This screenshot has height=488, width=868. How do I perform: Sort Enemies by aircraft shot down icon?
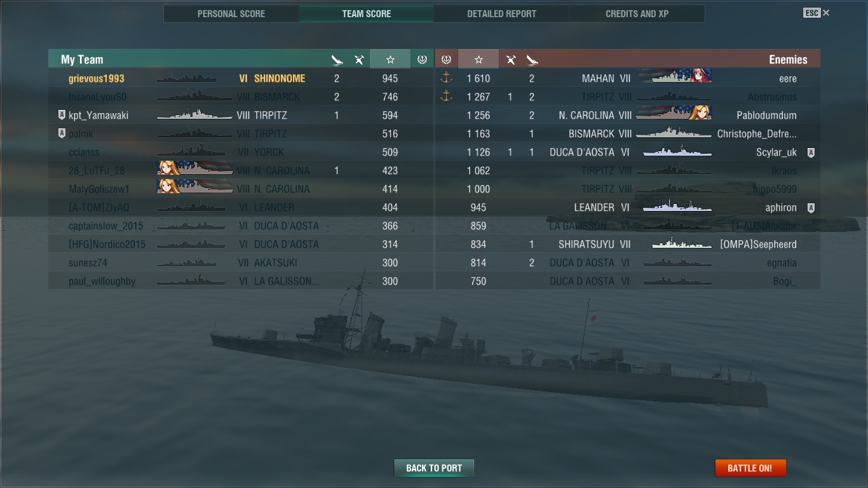(511, 60)
